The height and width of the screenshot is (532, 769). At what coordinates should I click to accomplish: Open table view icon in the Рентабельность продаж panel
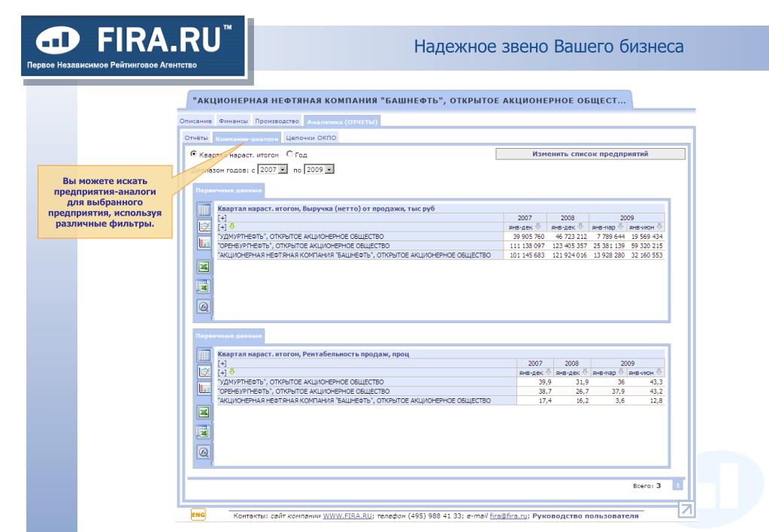[x=204, y=355]
